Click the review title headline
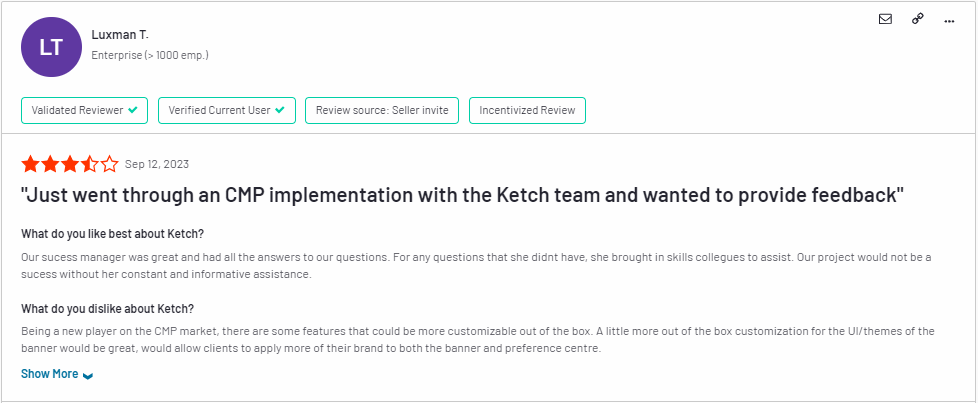 coord(462,195)
